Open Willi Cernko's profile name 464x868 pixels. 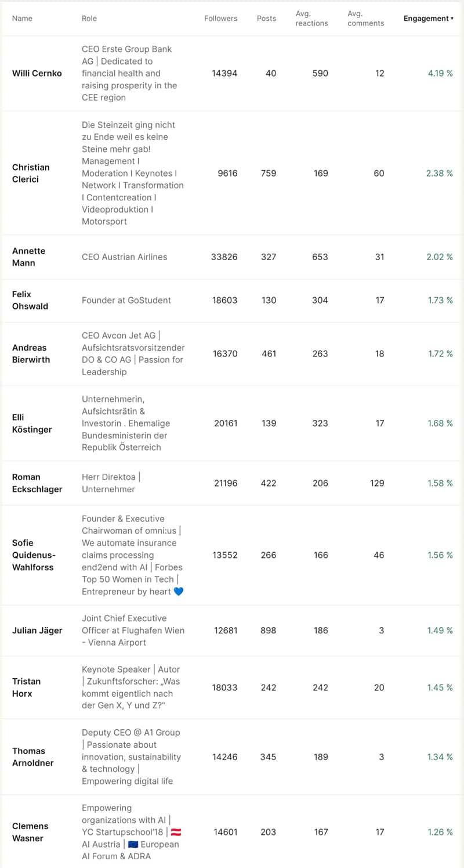(x=36, y=74)
